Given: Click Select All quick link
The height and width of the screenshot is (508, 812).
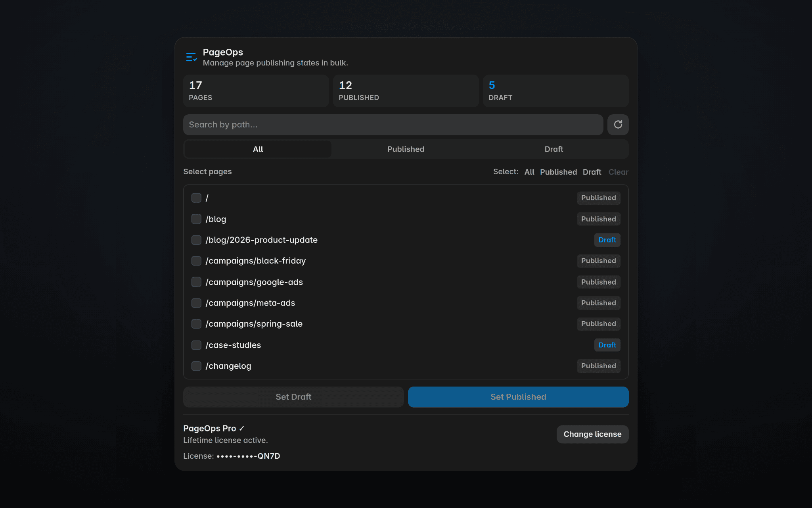Looking at the screenshot, I should (x=529, y=172).
